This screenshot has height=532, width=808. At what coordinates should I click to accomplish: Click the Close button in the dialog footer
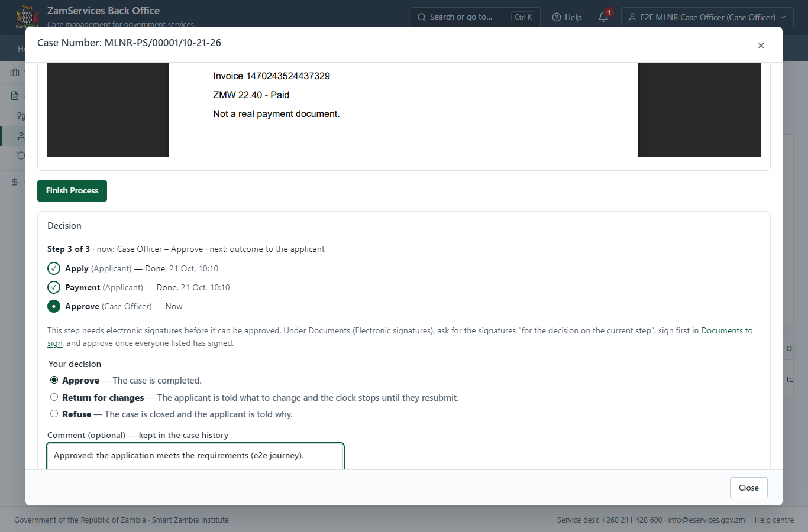[749, 488]
